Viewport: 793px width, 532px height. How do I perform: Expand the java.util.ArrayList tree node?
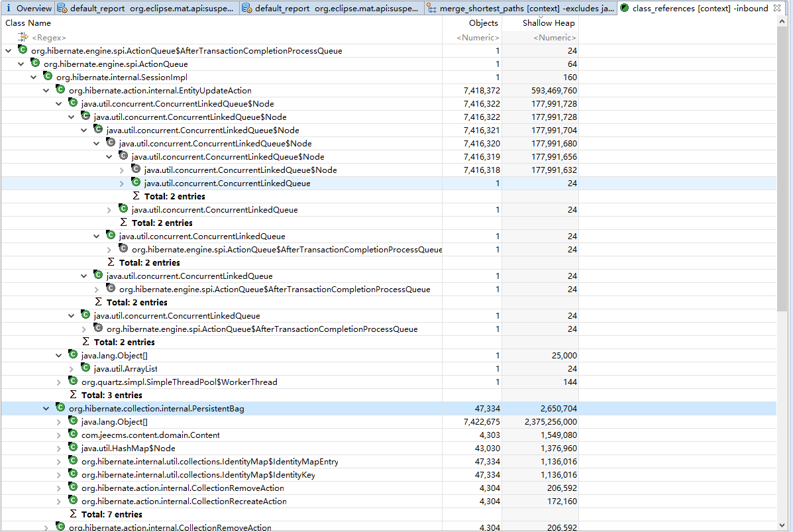pos(71,369)
